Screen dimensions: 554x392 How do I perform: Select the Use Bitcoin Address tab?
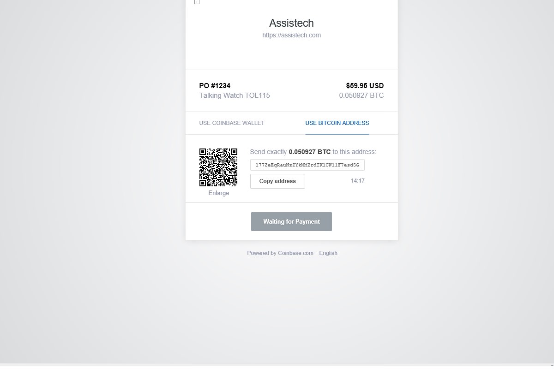337,123
